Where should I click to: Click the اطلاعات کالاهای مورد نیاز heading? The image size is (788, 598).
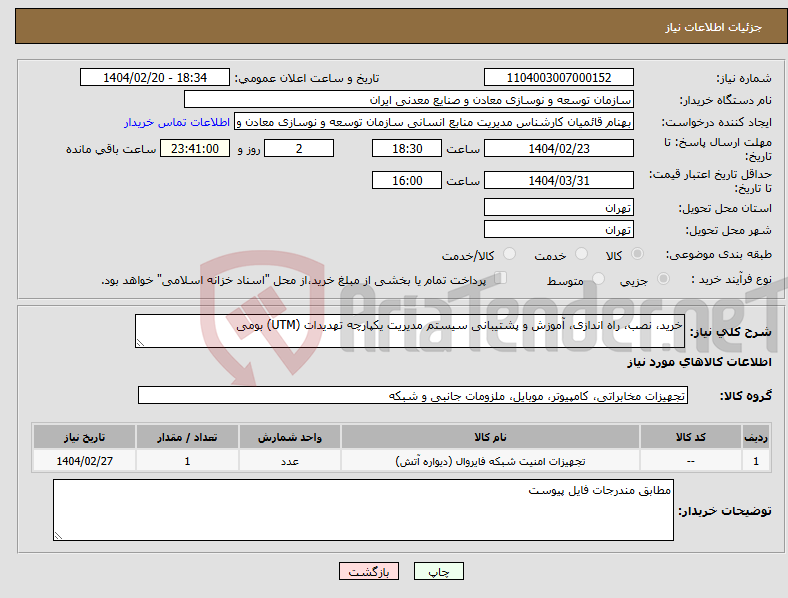699,362
